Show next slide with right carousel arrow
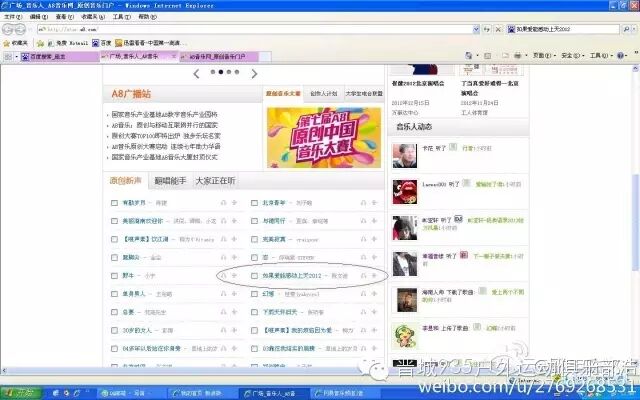This screenshot has width=640, height=400. (254, 73)
